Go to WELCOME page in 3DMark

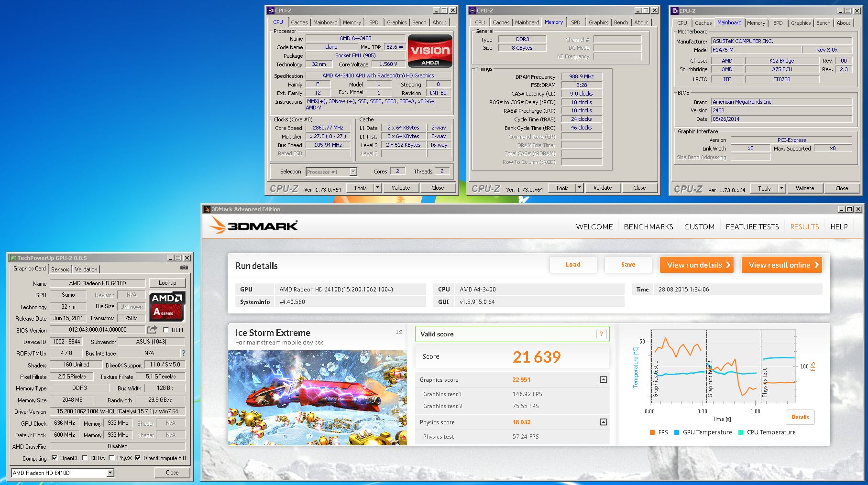(x=594, y=227)
